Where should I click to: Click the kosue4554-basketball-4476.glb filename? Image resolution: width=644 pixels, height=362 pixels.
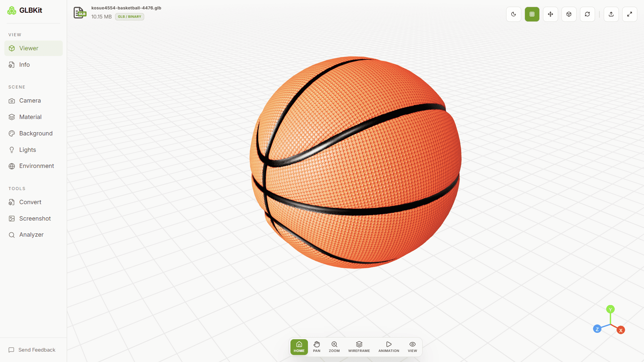click(x=126, y=8)
